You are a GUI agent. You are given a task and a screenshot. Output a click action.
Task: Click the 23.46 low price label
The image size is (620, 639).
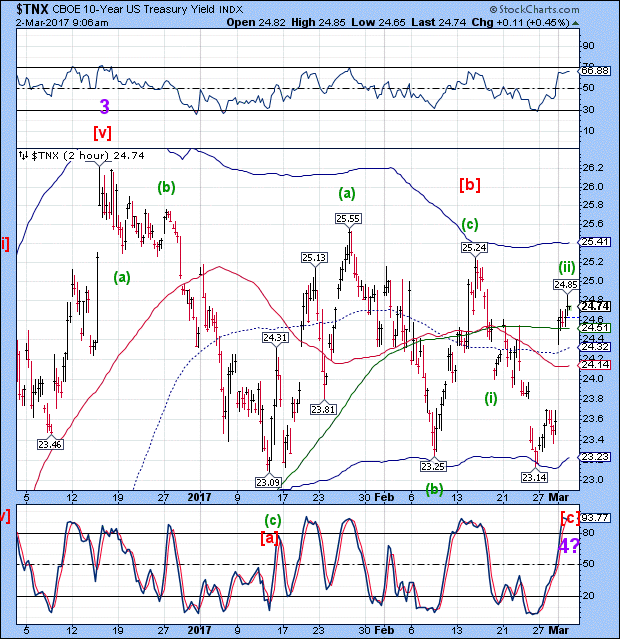tap(50, 444)
